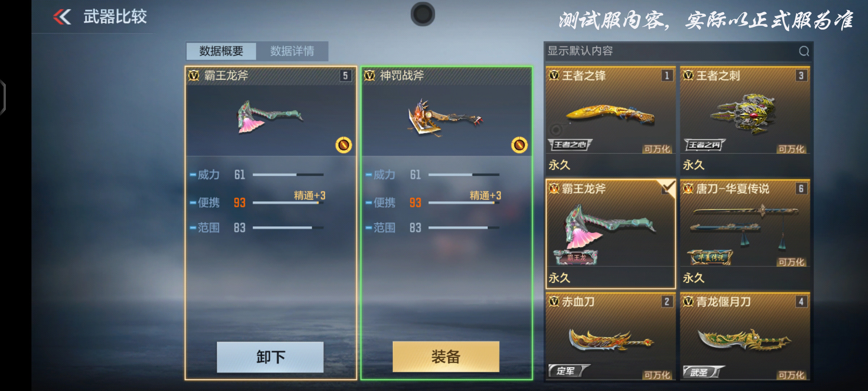Click the search magnifier icon
The image size is (868, 391).
[x=804, y=51]
